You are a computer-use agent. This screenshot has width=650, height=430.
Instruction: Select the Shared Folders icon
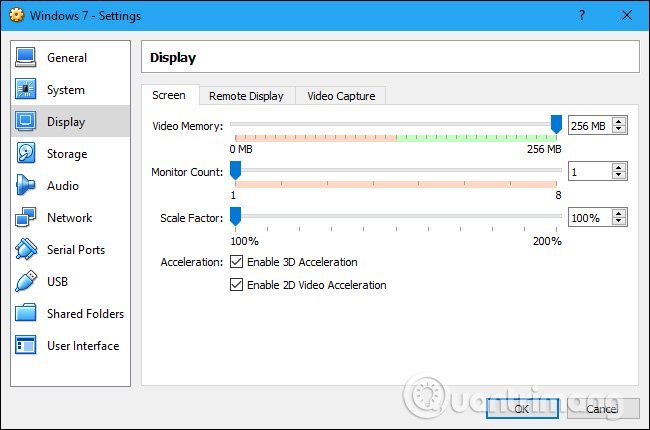coord(26,314)
